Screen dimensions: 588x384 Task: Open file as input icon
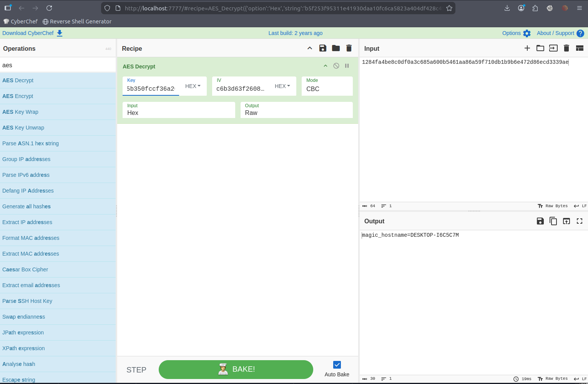553,48
